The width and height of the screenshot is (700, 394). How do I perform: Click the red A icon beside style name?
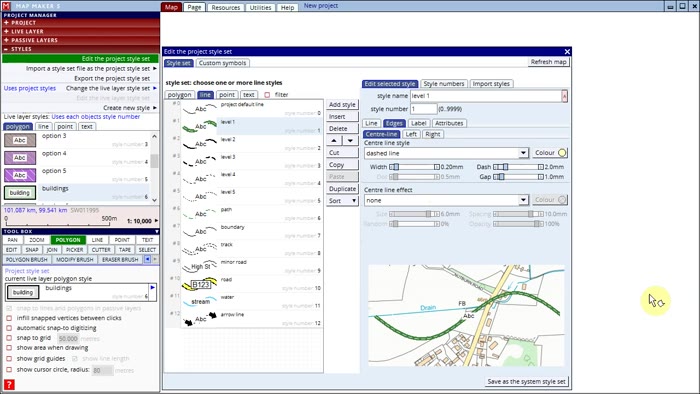[x=564, y=96]
